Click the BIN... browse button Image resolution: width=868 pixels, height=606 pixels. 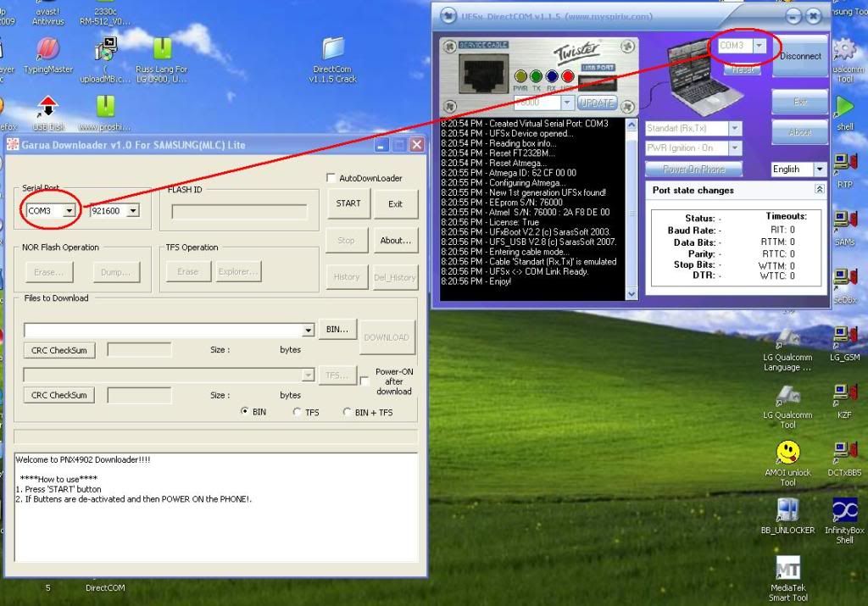pos(337,329)
